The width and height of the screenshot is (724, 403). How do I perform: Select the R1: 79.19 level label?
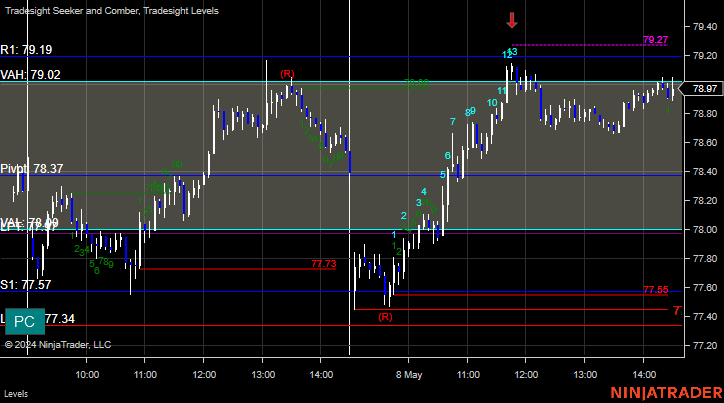(26, 50)
